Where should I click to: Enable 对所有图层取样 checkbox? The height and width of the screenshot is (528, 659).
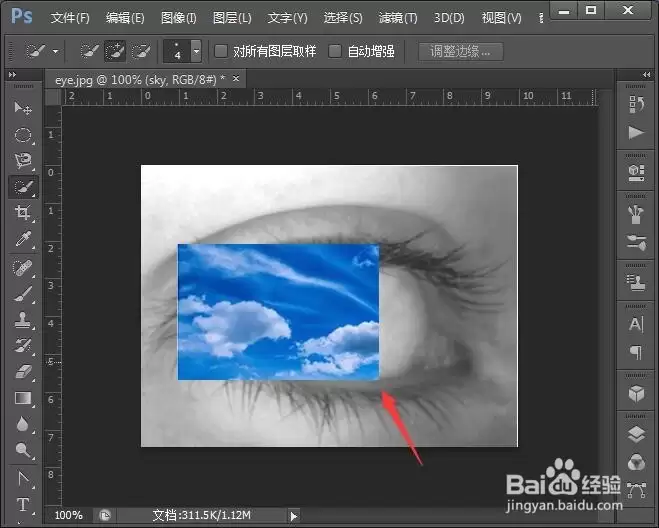(x=221, y=51)
